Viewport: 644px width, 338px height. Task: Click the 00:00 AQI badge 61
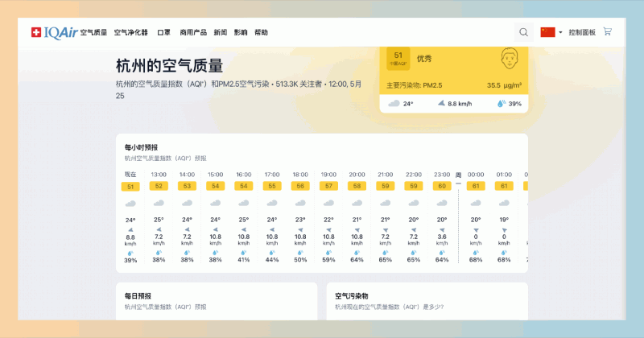[476, 186]
